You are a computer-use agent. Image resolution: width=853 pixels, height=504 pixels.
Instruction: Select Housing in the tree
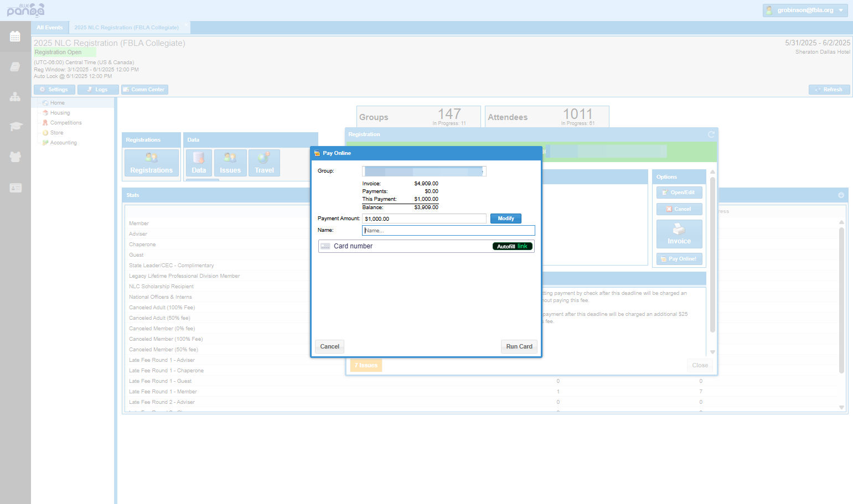(60, 113)
